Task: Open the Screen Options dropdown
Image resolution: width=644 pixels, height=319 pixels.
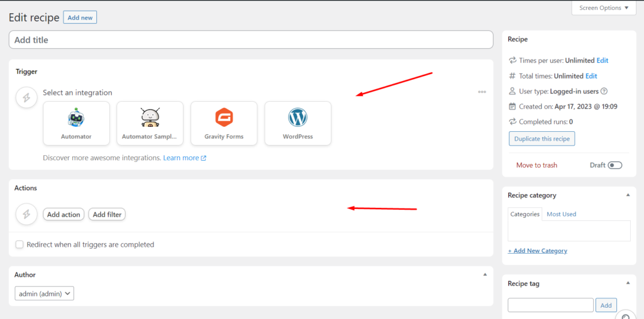Action: (604, 8)
